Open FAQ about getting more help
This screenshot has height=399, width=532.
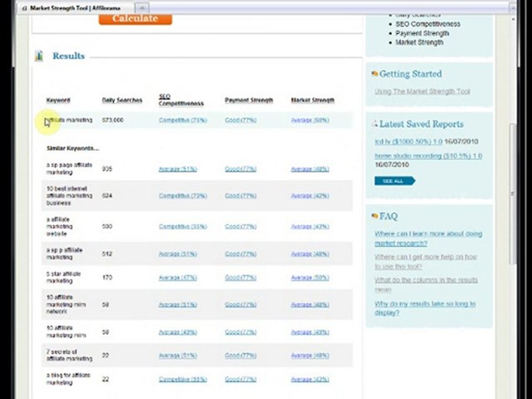(426, 262)
